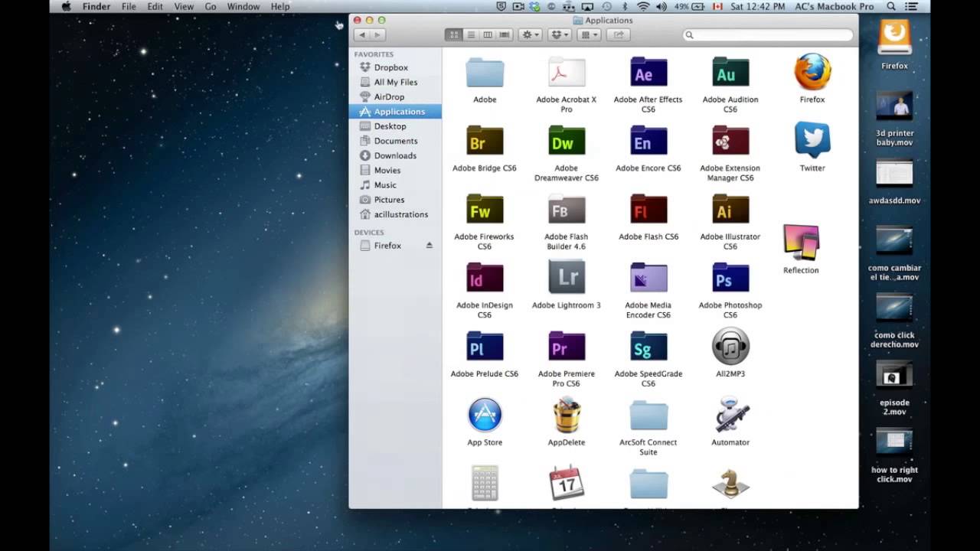Select Adobe Dreamweaver CS6 folder icon

coord(567,141)
